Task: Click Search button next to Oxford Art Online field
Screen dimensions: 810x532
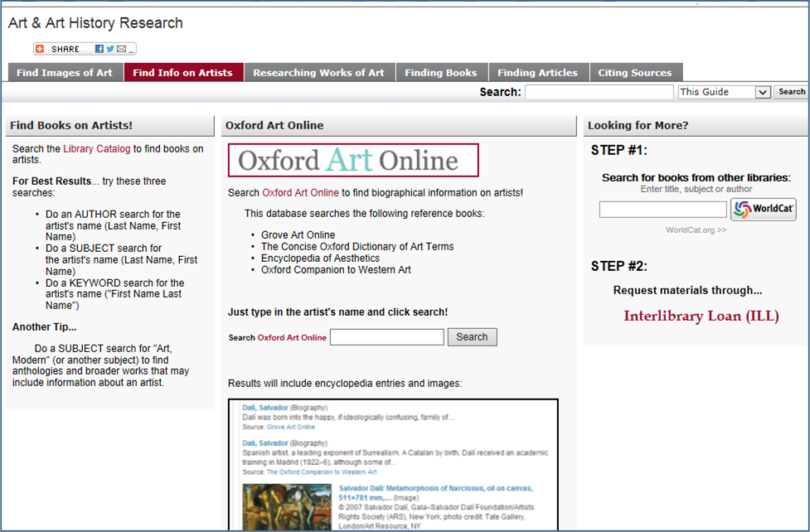Action: [473, 336]
